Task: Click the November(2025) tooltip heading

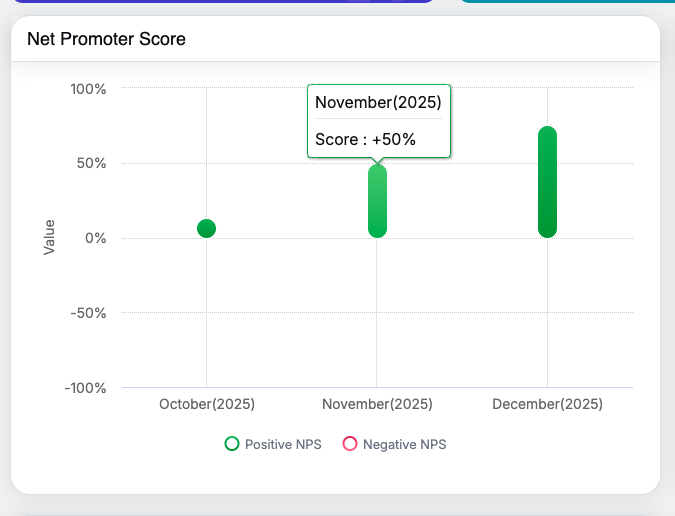Action: coord(378,101)
